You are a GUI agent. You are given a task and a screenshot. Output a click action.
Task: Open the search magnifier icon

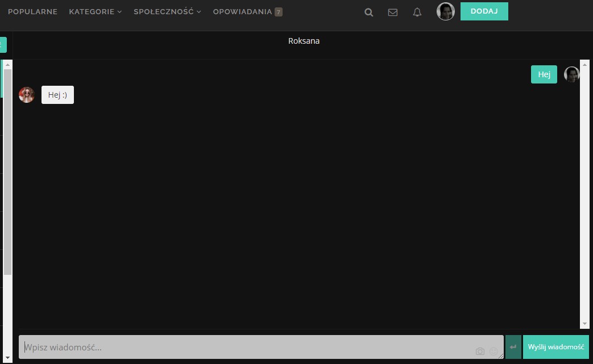point(369,12)
